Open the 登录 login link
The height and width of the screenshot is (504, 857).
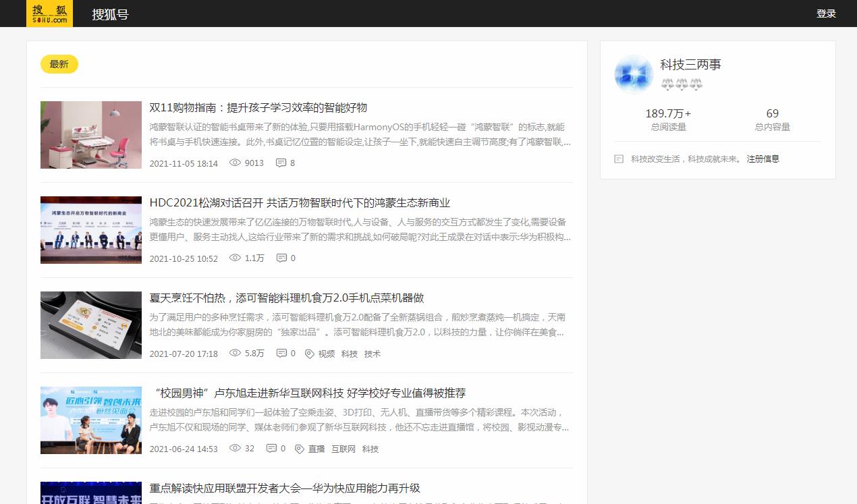826,13
